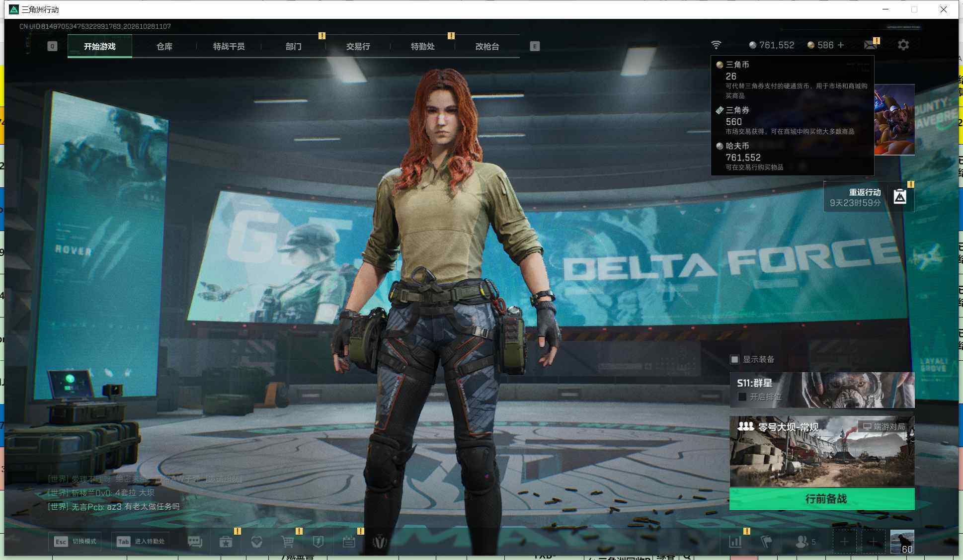
Task: Click the shield lightning icon
Action: pos(318,542)
